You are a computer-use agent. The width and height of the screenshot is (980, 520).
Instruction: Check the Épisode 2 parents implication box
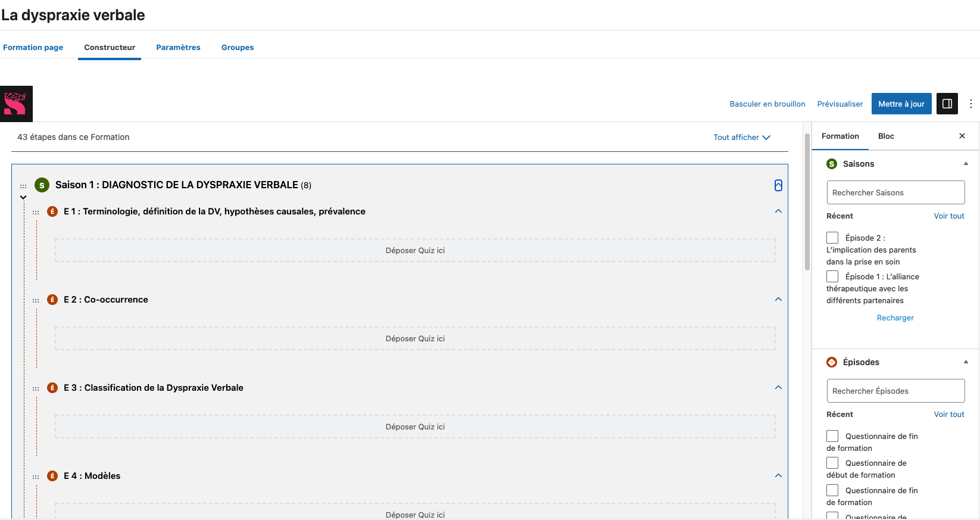832,238
